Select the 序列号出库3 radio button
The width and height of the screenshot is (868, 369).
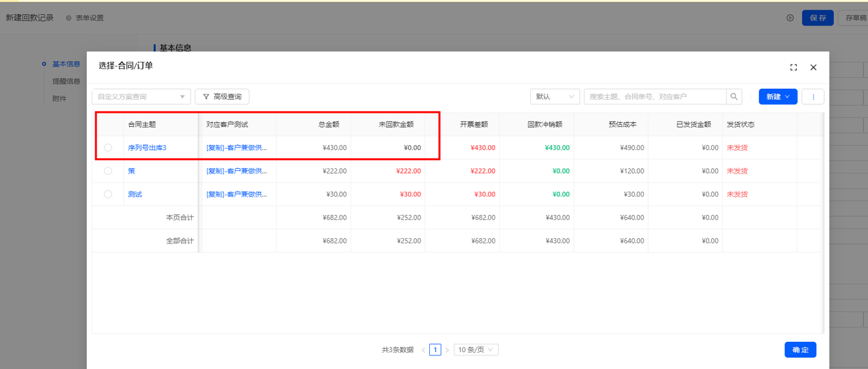tap(108, 147)
